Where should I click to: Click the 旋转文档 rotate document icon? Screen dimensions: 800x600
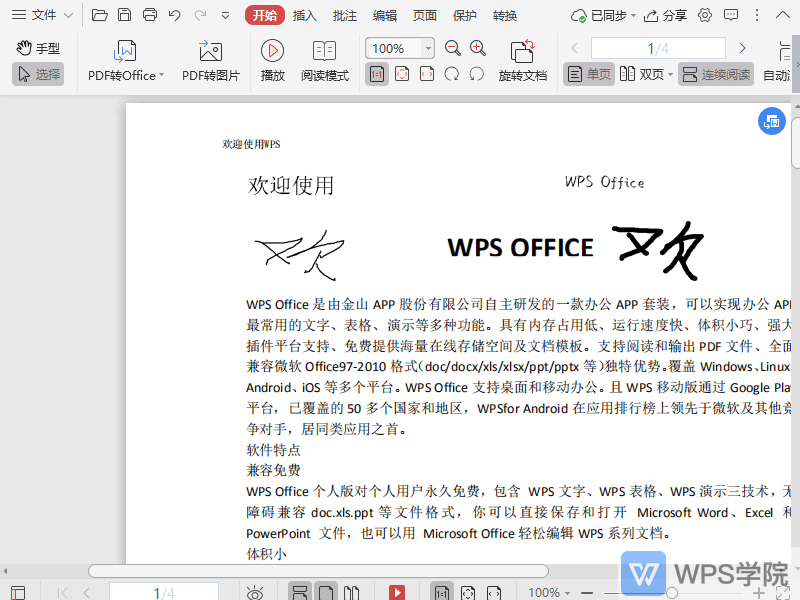click(x=522, y=52)
